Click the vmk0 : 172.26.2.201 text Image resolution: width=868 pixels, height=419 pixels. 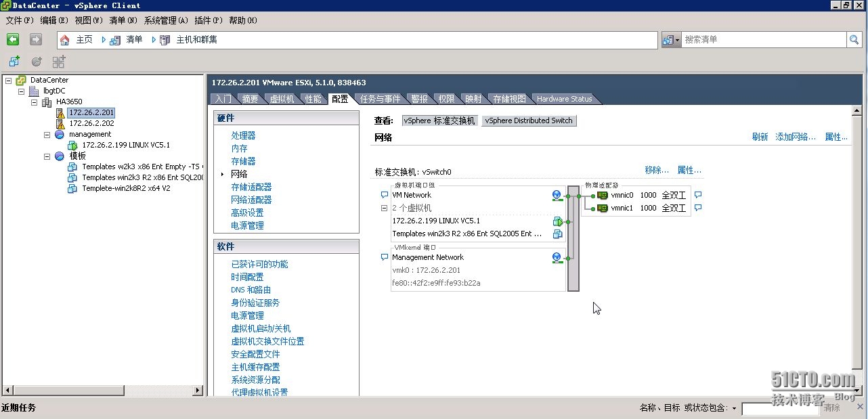pyautogui.click(x=427, y=270)
